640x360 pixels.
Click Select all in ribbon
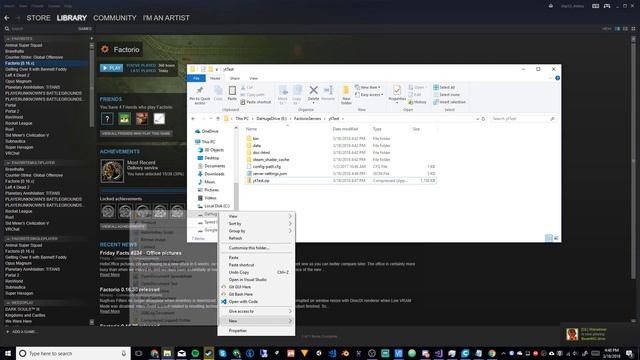tap(444, 87)
